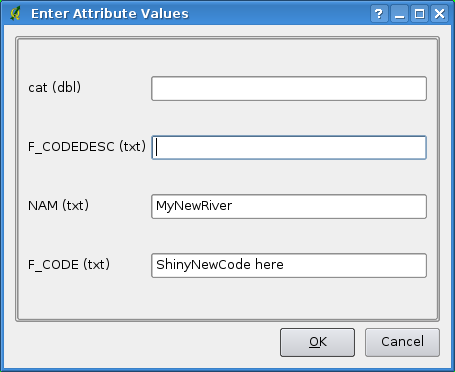Viewport: 455px width, 372px height.
Task: Click the NAM (txt) label
Action: tap(59, 206)
